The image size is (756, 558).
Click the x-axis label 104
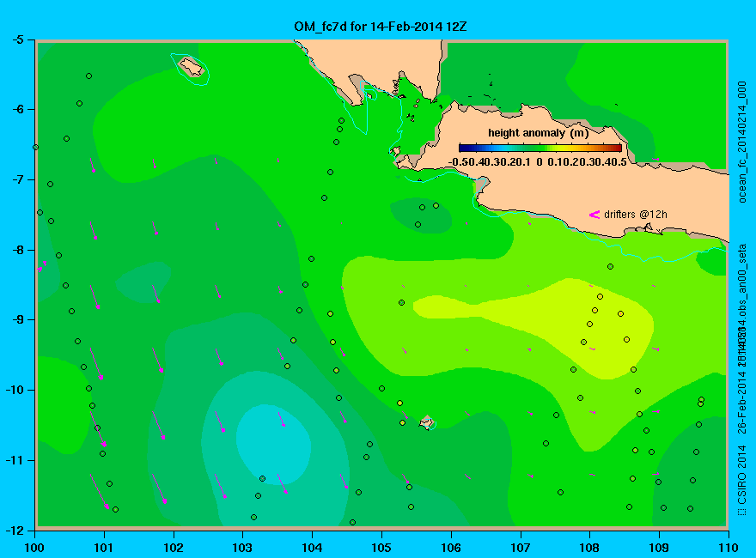tap(312, 548)
